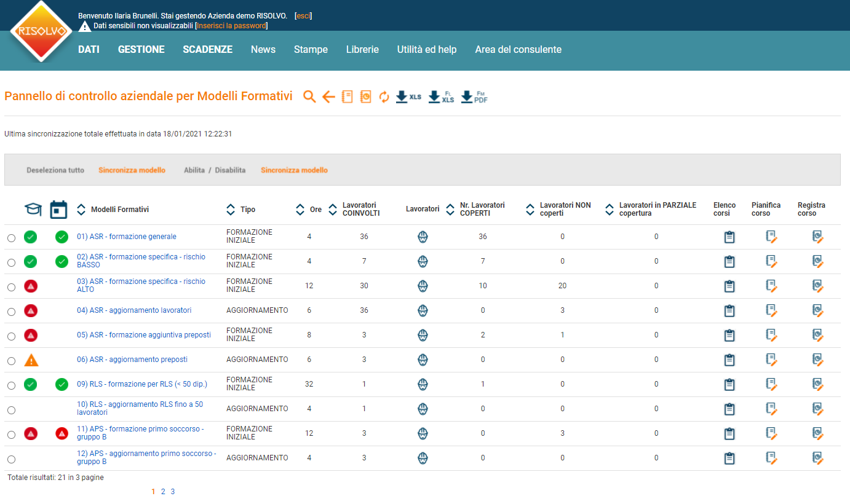Click the Lavoratori globe icon for ASR formazione generale
850x504 pixels.
point(423,237)
